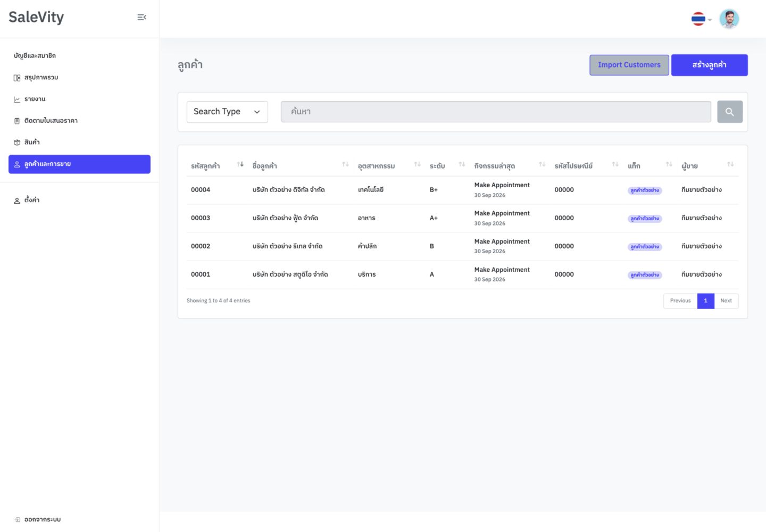Viewport: 766px width, 532px height.
Task: Sort by the รหัสไปรษณีย์ column sort icon
Action: pos(615,164)
